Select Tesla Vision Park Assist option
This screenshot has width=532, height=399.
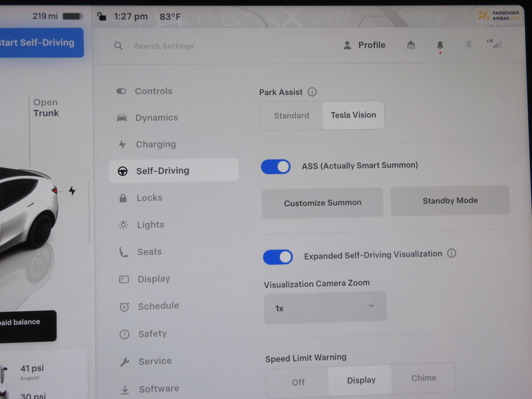point(353,115)
